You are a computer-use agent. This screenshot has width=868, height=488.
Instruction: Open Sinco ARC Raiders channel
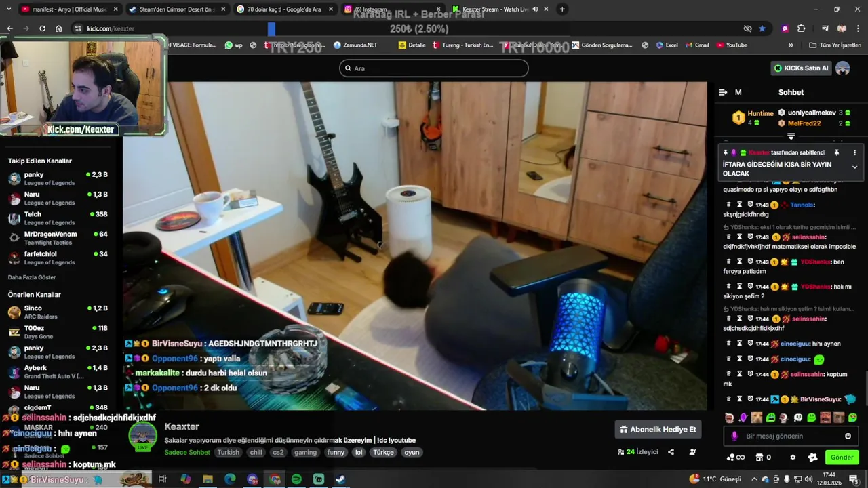(x=58, y=312)
